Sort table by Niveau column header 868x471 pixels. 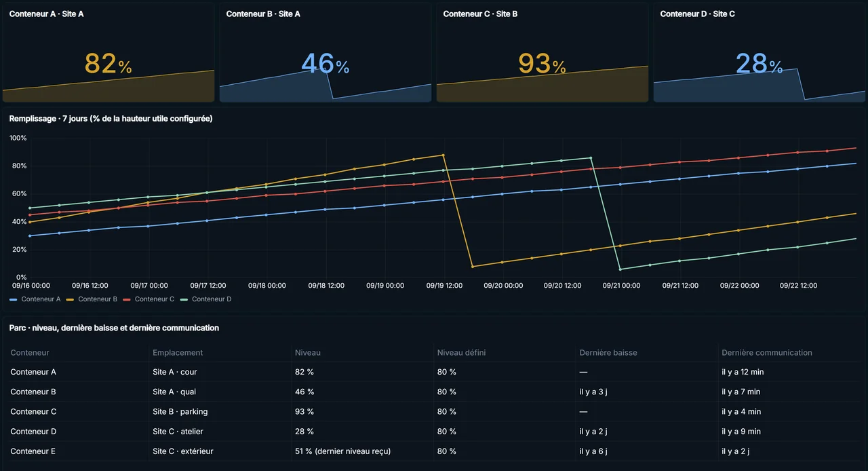point(308,353)
